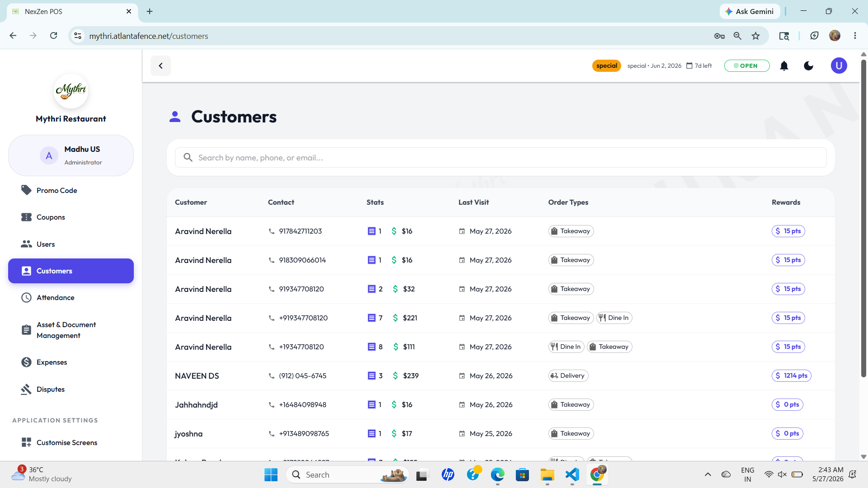
Task: Click 15 pts reward badge for 918309066014
Action: (x=788, y=260)
